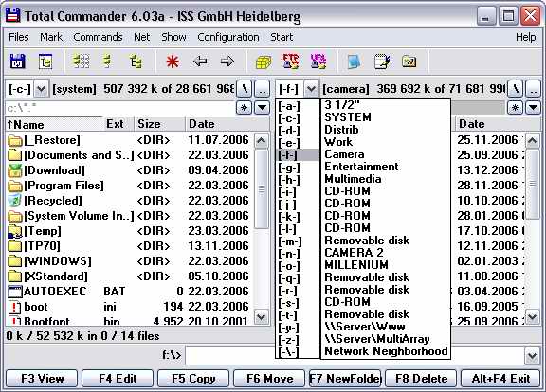This screenshot has width=546, height=392.
Task: Open the Configuration menu
Action: [x=228, y=37]
